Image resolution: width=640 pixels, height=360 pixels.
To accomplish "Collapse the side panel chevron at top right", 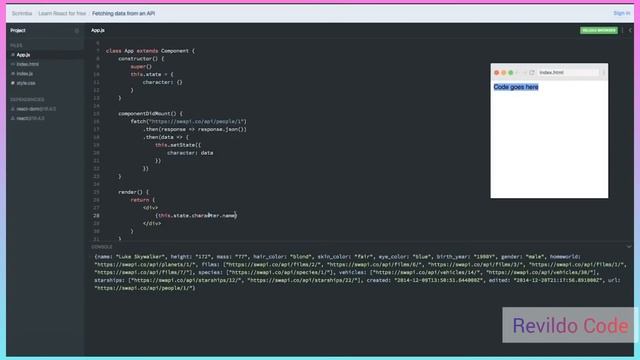I will (x=630, y=30).
